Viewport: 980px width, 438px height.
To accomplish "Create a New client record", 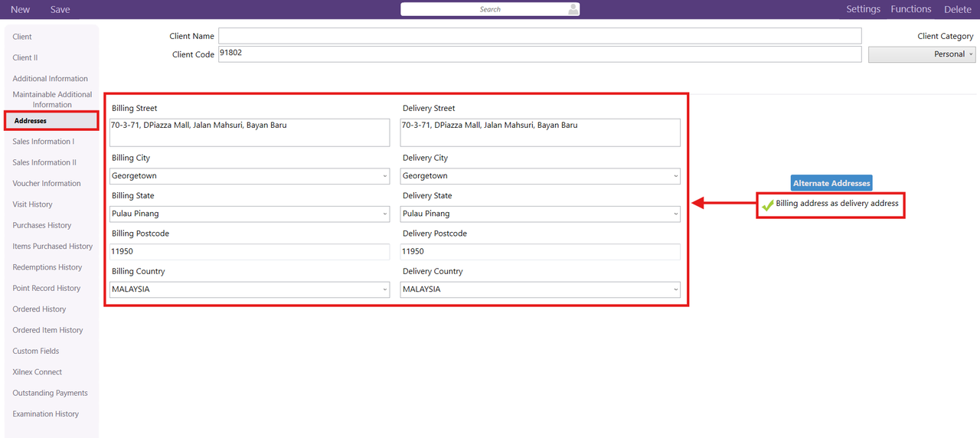I will coord(21,9).
